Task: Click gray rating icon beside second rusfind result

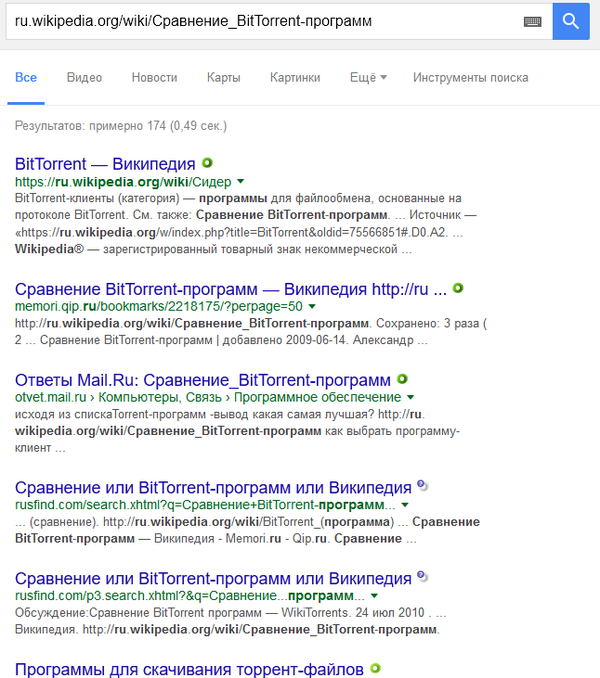Action: (422, 577)
